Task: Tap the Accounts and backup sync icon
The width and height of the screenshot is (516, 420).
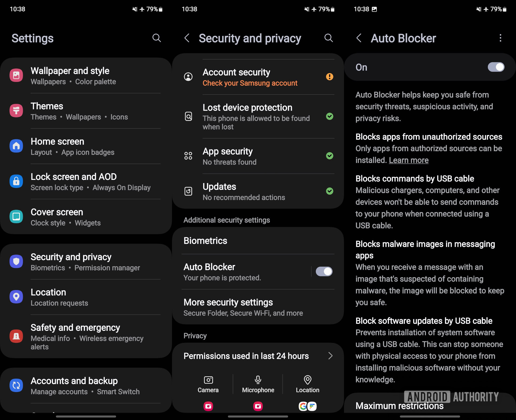Action: click(x=17, y=383)
